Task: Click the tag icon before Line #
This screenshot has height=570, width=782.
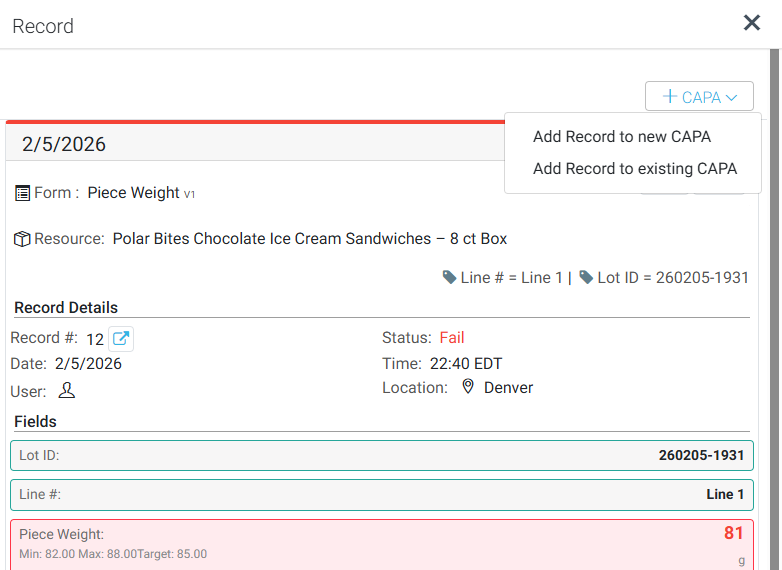Action: point(450,277)
